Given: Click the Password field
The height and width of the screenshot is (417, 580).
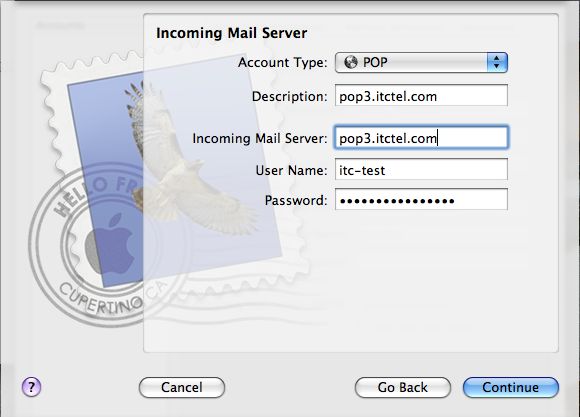Looking at the screenshot, I should [x=421, y=200].
